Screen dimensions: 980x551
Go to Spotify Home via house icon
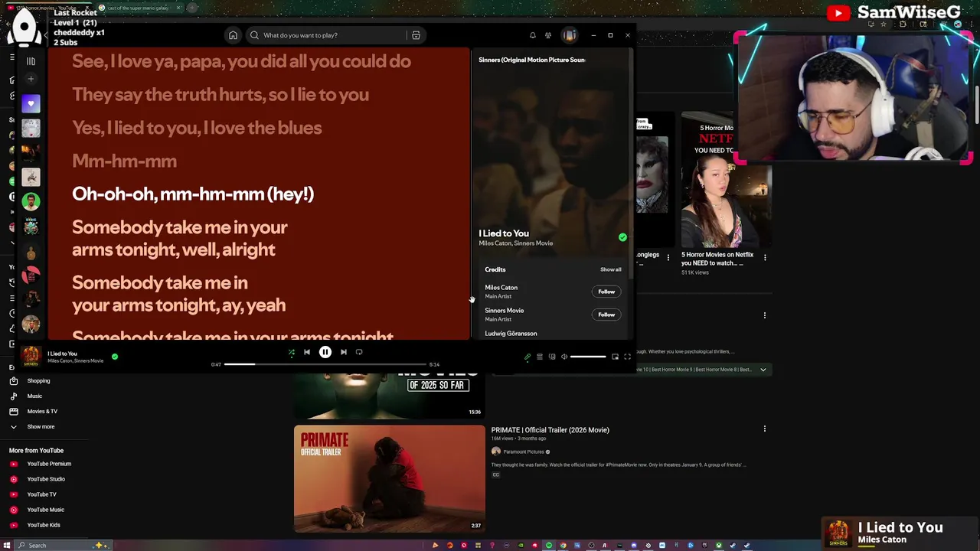(x=233, y=35)
